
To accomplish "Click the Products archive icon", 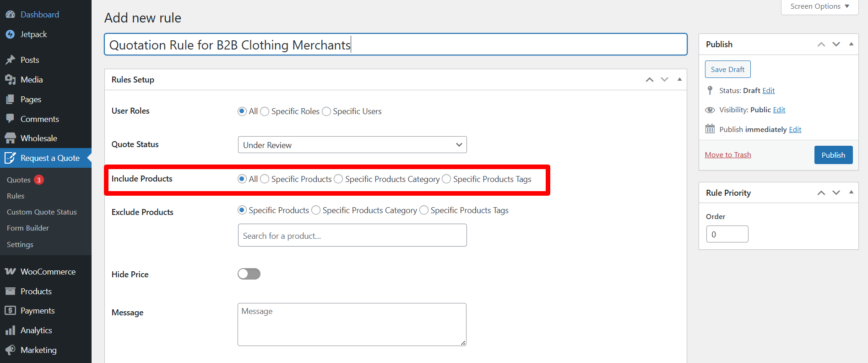I will (10, 291).
